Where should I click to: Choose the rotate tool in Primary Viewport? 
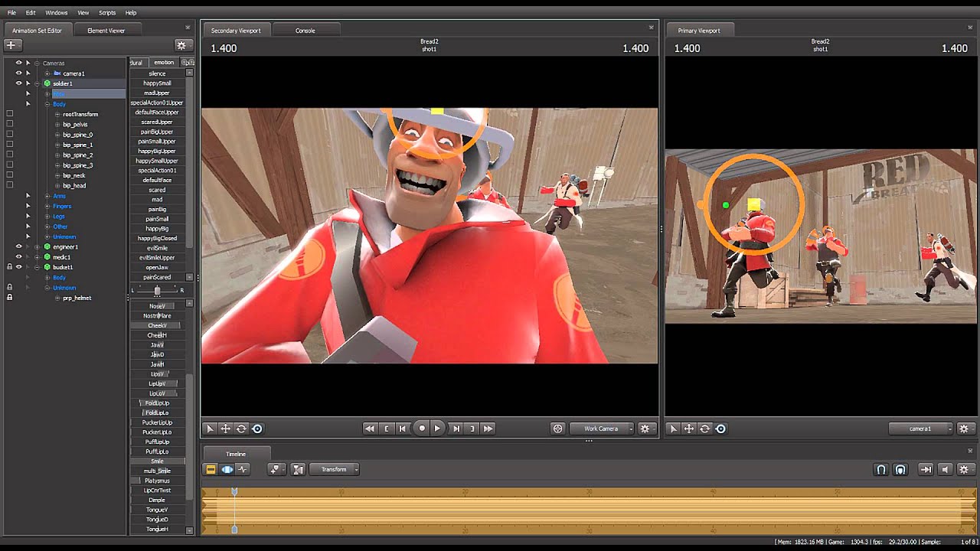(704, 429)
